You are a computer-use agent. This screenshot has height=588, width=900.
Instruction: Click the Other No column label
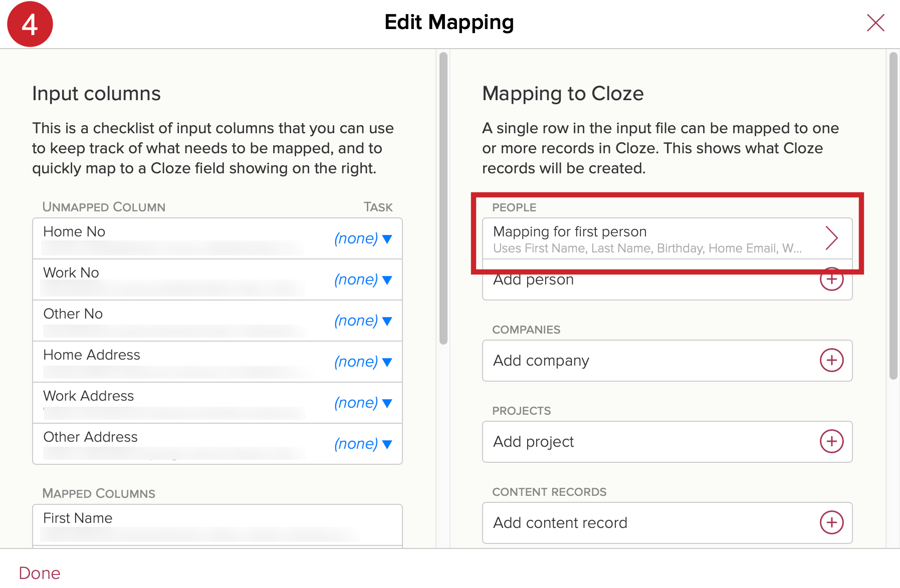point(73,314)
